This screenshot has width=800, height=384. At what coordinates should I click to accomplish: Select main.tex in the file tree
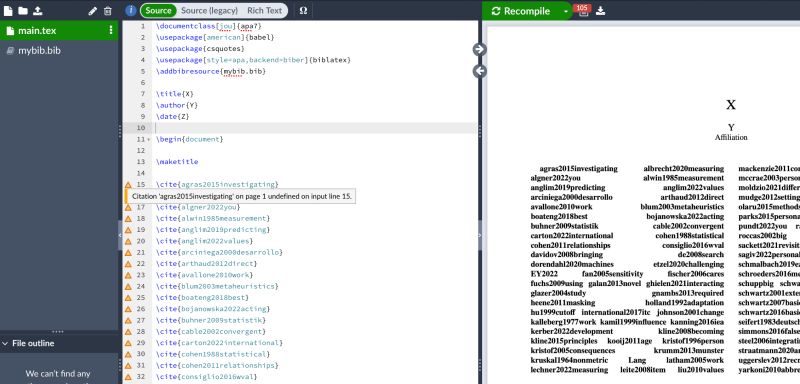click(59, 31)
